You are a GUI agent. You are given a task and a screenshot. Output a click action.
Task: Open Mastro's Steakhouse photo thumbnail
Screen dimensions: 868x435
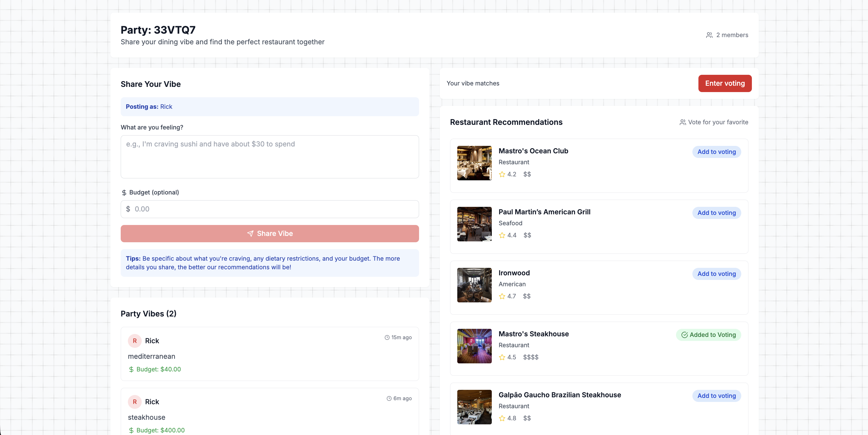tap(474, 346)
